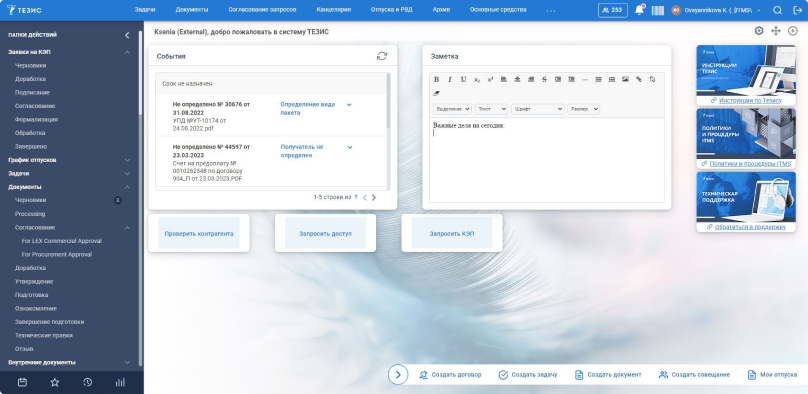Insert numbered list in the note
This screenshot has width=808, height=394.
[x=598, y=79]
